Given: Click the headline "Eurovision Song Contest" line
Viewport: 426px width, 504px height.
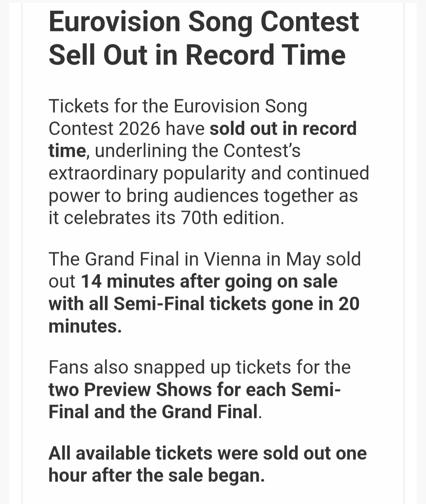Looking at the screenshot, I should [x=204, y=22].
